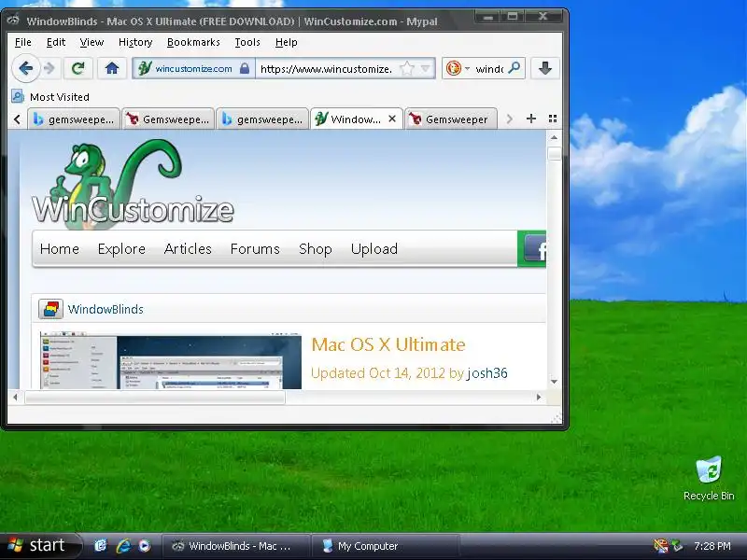Show all tabs grid button
Screen dimensions: 747x560
pos(553,119)
